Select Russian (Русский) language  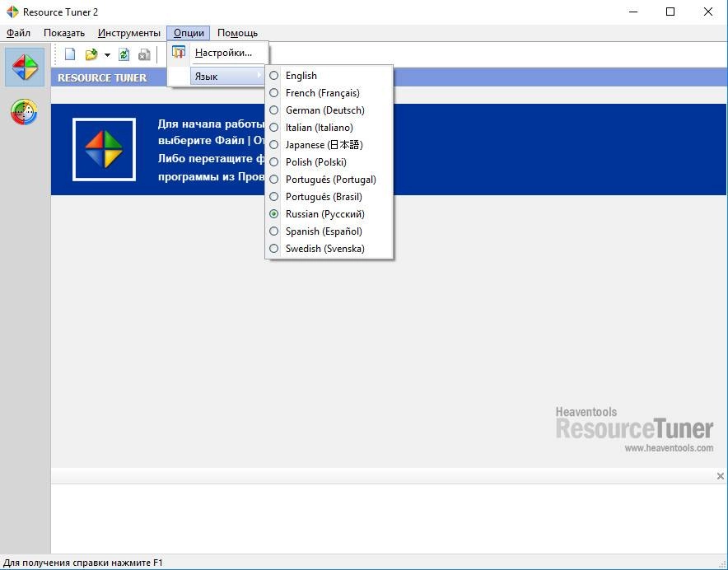pyautogui.click(x=329, y=213)
